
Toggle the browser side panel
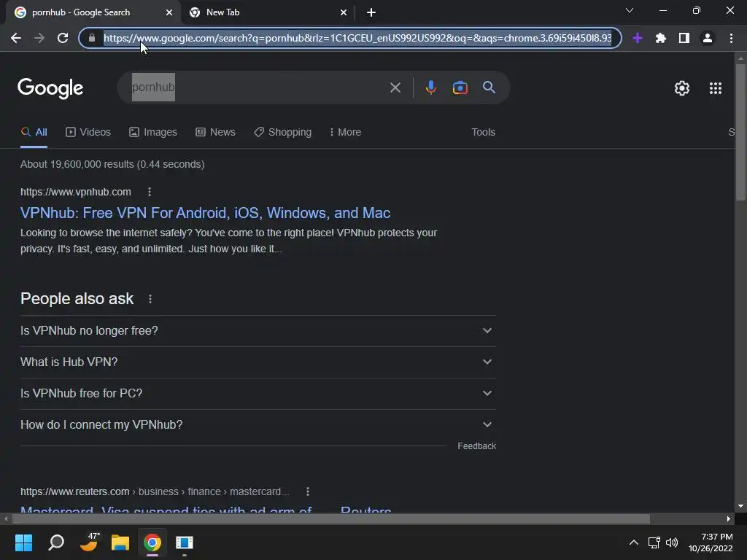click(684, 38)
